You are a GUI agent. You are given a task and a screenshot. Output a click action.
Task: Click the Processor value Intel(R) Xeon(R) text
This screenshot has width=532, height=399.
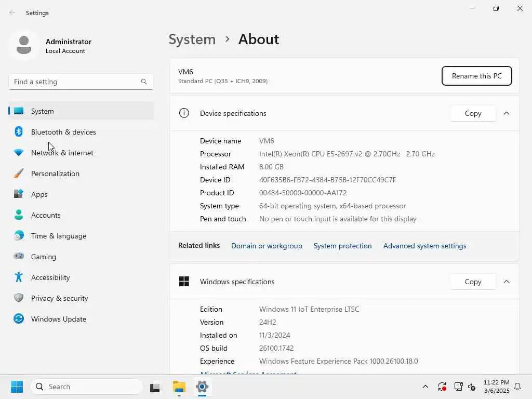point(347,154)
